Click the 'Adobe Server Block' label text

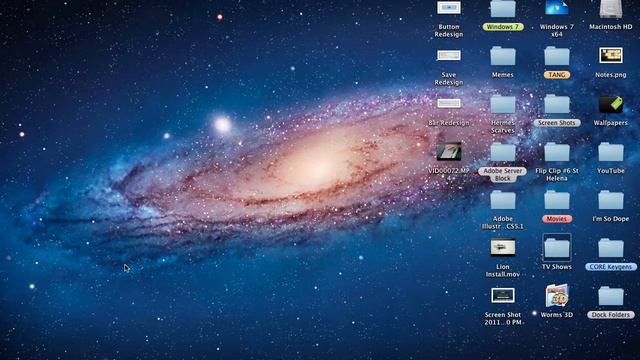point(502,175)
